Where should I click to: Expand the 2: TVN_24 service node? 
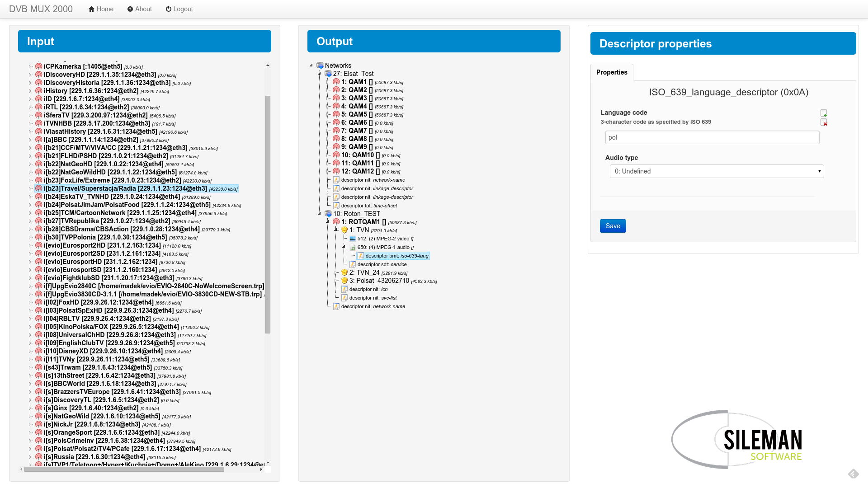point(336,272)
